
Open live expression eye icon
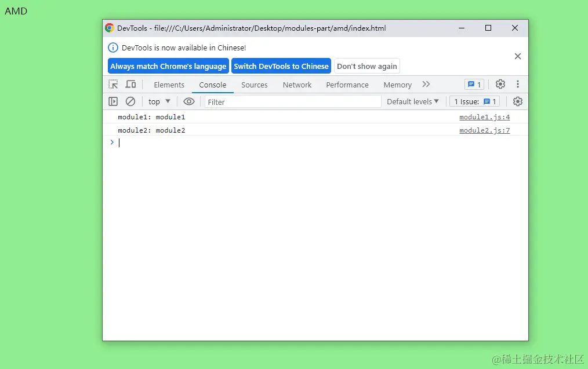tap(189, 101)
